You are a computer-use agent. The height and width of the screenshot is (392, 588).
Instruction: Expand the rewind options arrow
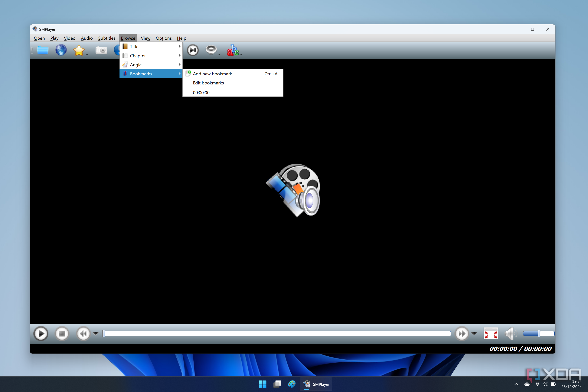96,333
